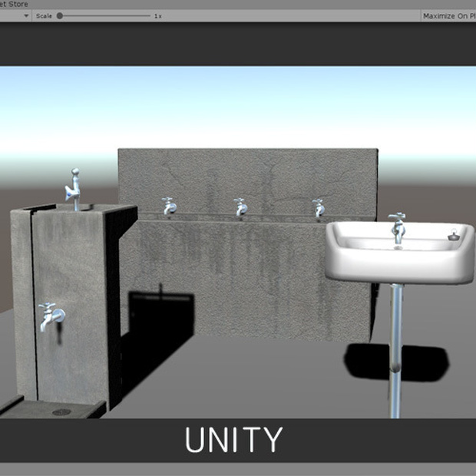
Task: Select the faucet on the pillar's front face
Action: pos(51,316)
